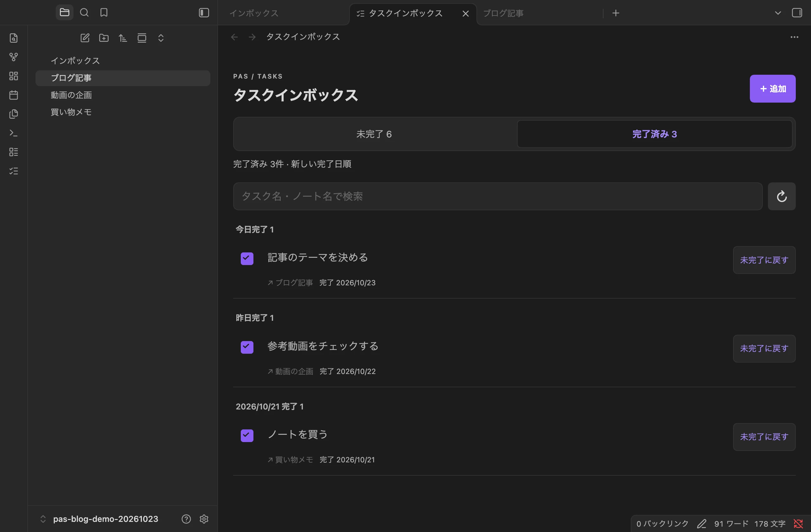811x532 pixels.
Task: Open quick switcher ribbon icon
Action: tap(14, 38)
